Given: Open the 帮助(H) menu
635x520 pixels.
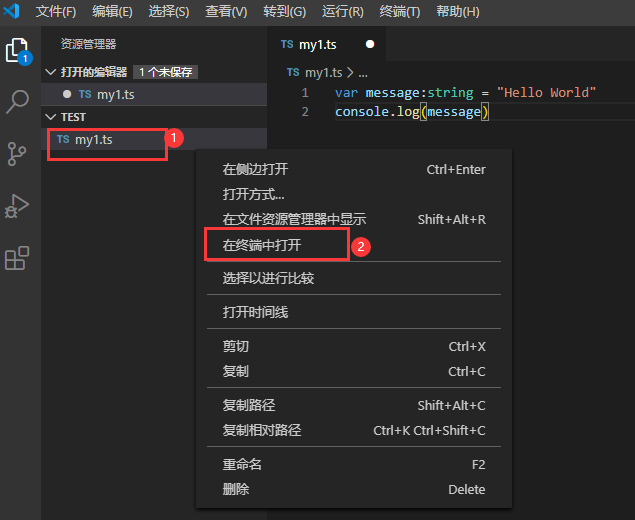Looking at the screenshot, I should [x=458, y=11].
